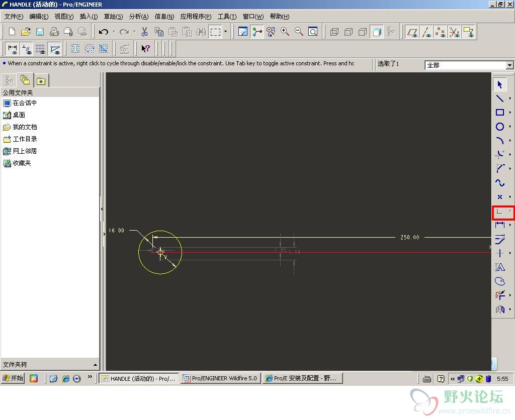Switch to Pro/ENGINEER Wildfire 5.0 taskbar window
This screenshot has height=420, width=515.
coord(221,378)
